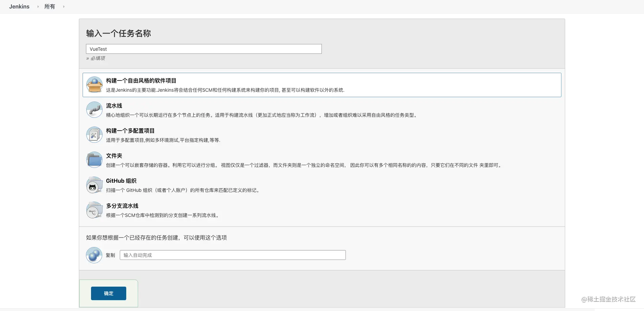Click the 这是Jenkins的主要功能 description text
644x311 pixels.
tap(225, 90)
